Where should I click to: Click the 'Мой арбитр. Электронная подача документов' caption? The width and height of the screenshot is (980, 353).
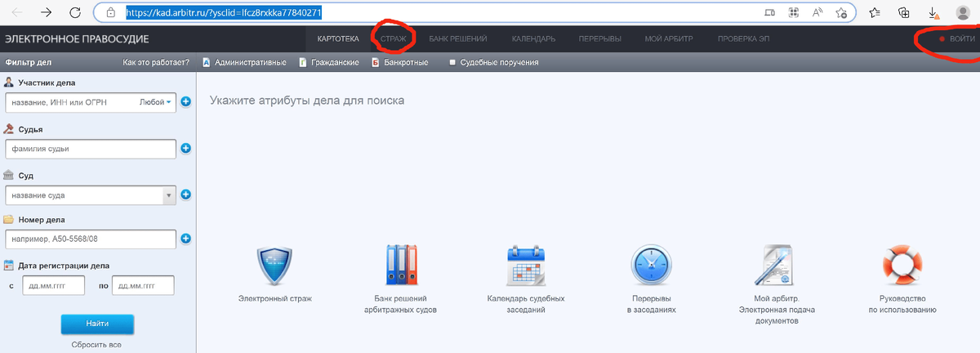(x=777, y=311)
